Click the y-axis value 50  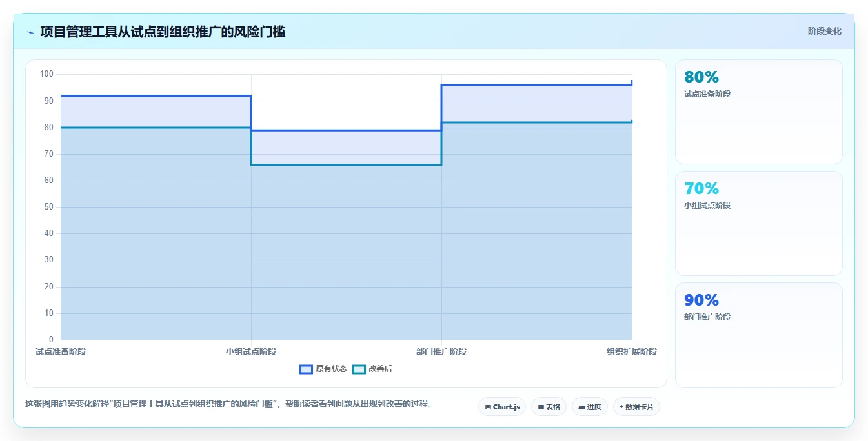[49, 207]
